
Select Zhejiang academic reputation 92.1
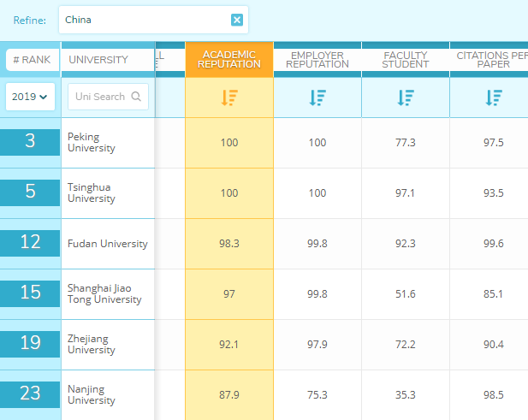pyautogui.click(x=229, y=344)
